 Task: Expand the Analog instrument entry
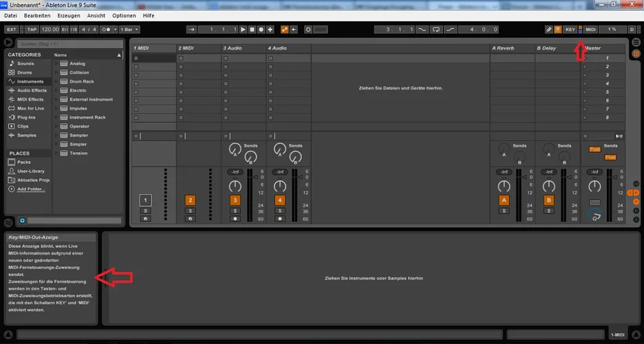tap(56, 63)
